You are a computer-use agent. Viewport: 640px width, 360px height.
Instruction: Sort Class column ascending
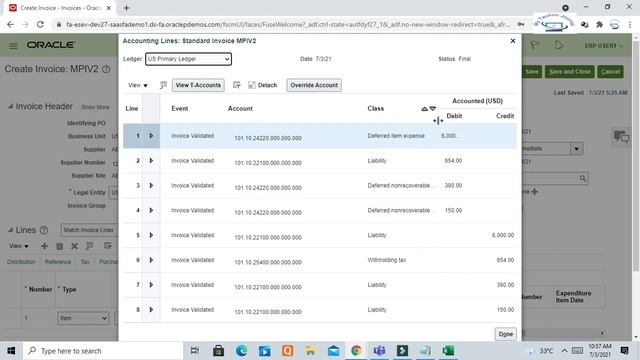click(424, 109)
